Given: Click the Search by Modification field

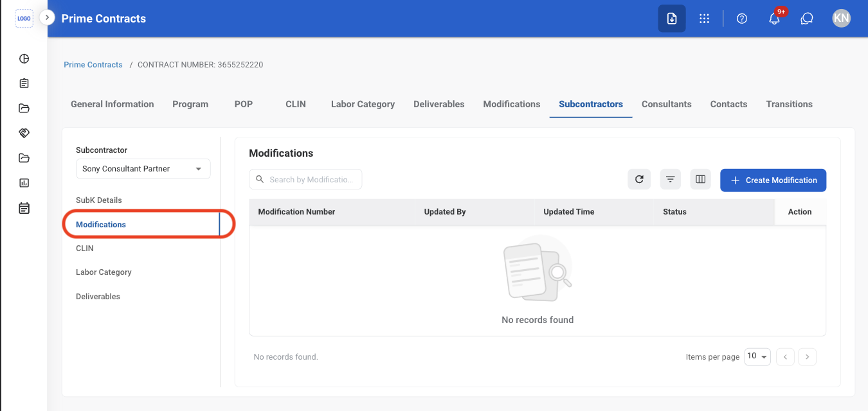Looking at the screenshot, I should [x=305, y=179].
